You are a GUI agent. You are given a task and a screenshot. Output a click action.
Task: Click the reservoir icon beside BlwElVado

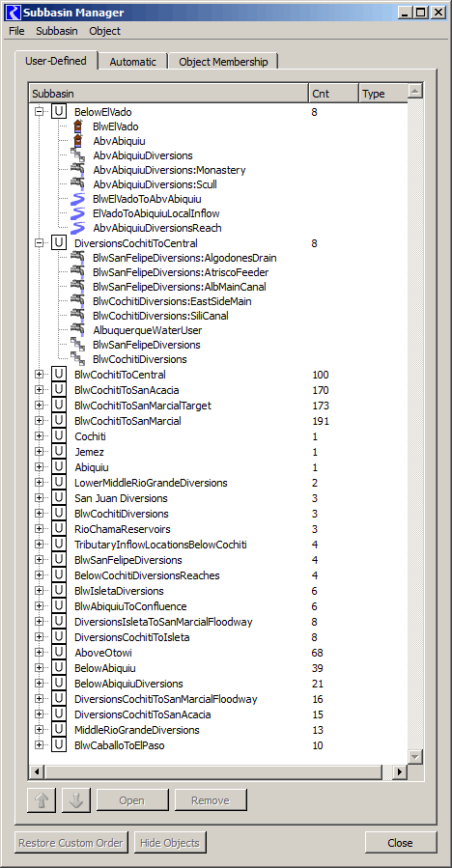click(x=78, y=126)
